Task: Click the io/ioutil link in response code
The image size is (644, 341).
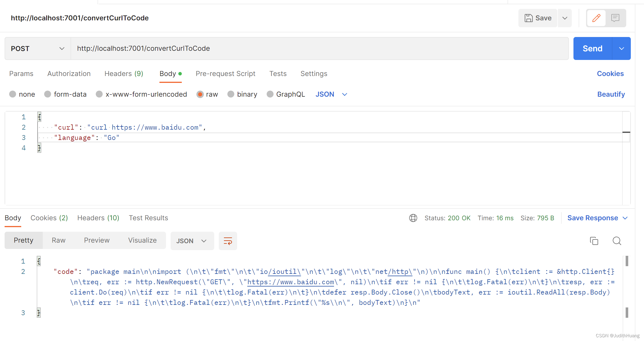Action: tap(284, 272)
